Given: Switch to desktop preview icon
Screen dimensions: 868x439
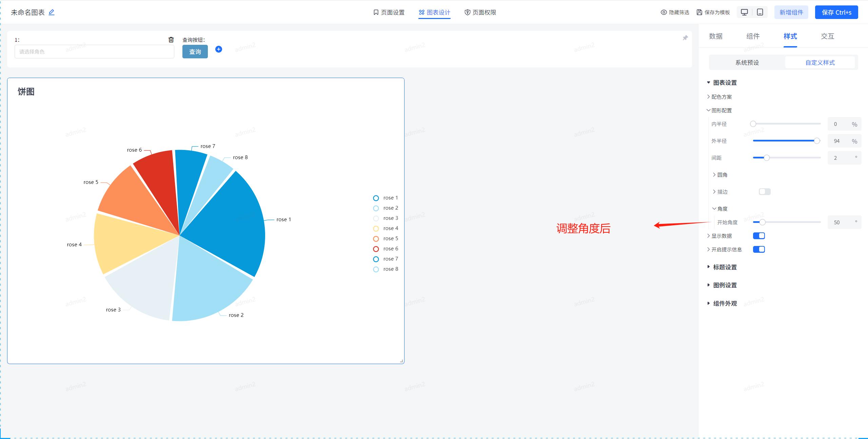Looking at the screenshot, I should [x=744, y=12].
